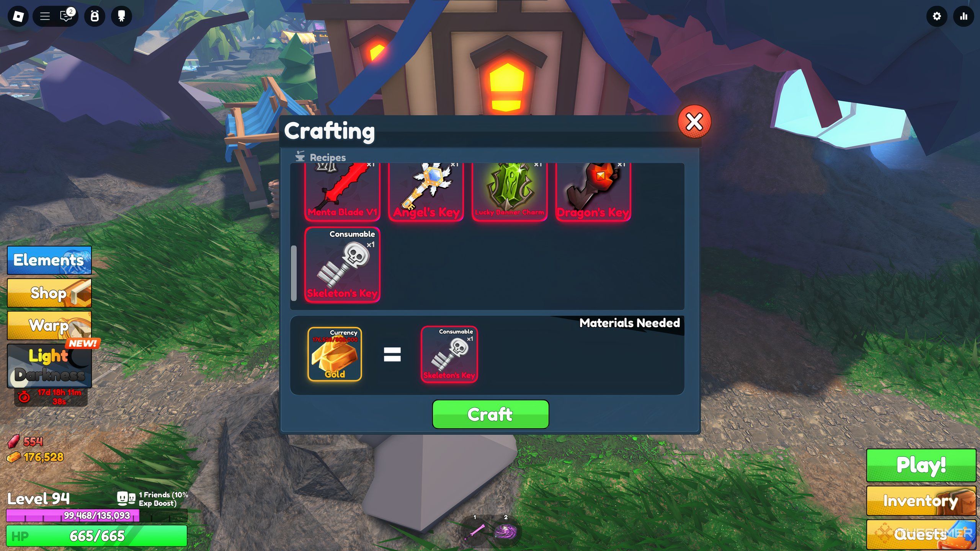Screen dimensions: 980x551
Task: Toggle the Play button game mode
Action: (x=921, y=465)
